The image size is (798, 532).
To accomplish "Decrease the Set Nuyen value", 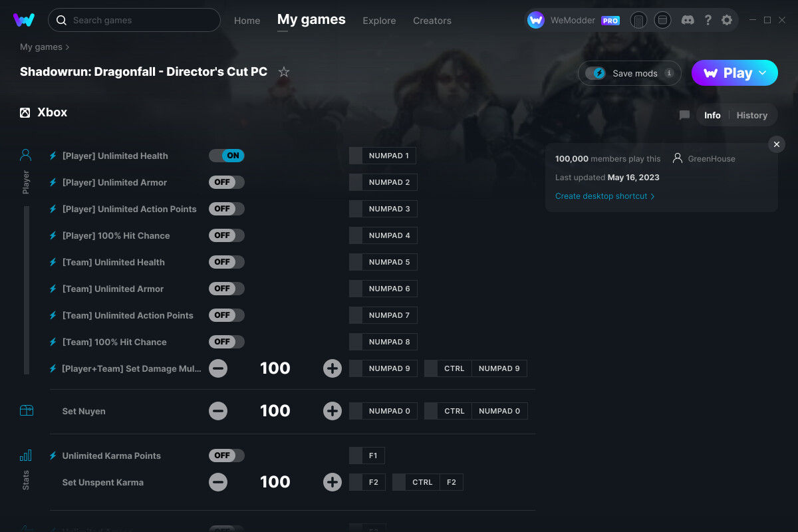I will (218, 411).
